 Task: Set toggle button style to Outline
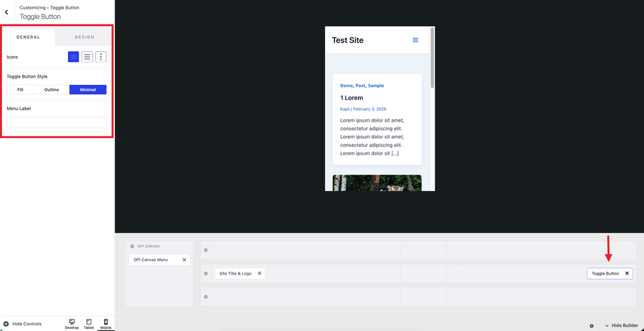[52, 89]
